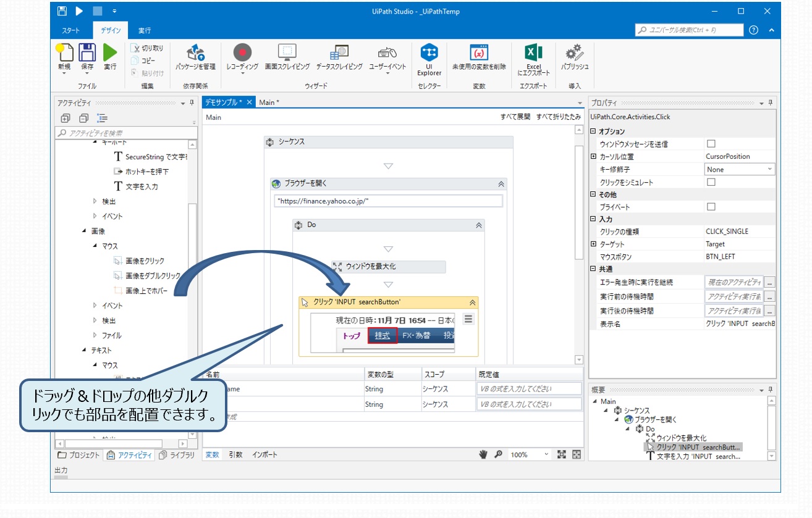Expand the ターゲット property
812x518 pixels.
594,244
